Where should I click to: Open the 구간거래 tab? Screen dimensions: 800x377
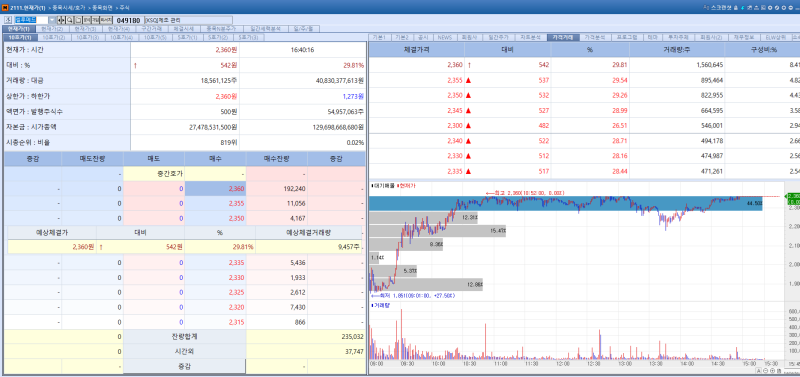click(x=152, y=29)
